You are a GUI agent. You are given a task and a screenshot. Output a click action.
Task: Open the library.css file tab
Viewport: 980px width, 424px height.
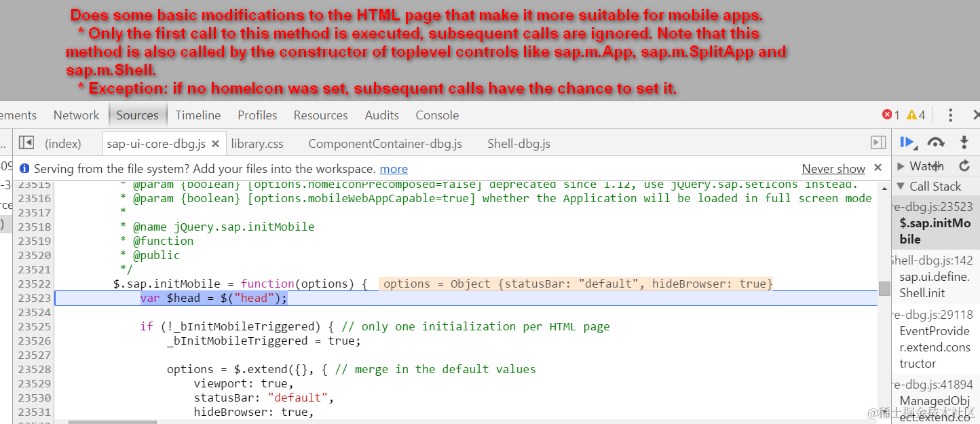[x=257, y=144]
